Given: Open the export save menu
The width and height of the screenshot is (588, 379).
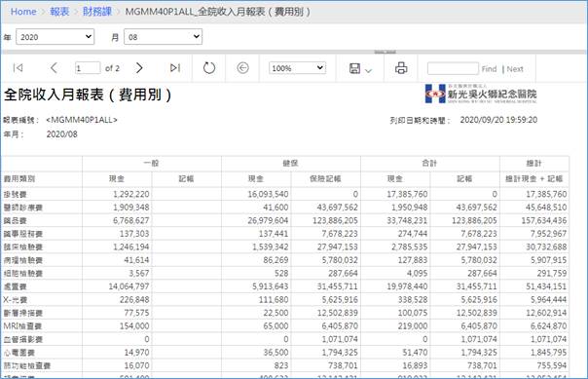Looking at the screenshot, I should point(354,68).
